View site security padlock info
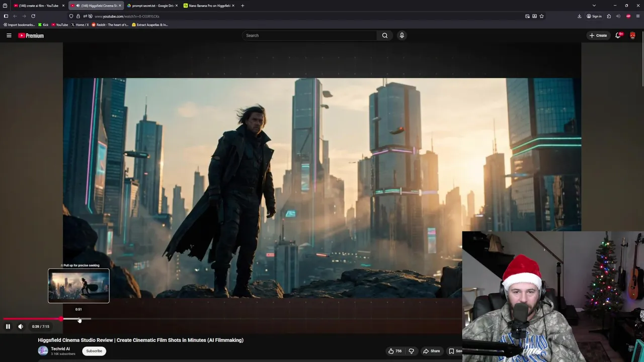The width and height of the screenshot is (644, 362). pyautogui.click(x=78, y=16)
